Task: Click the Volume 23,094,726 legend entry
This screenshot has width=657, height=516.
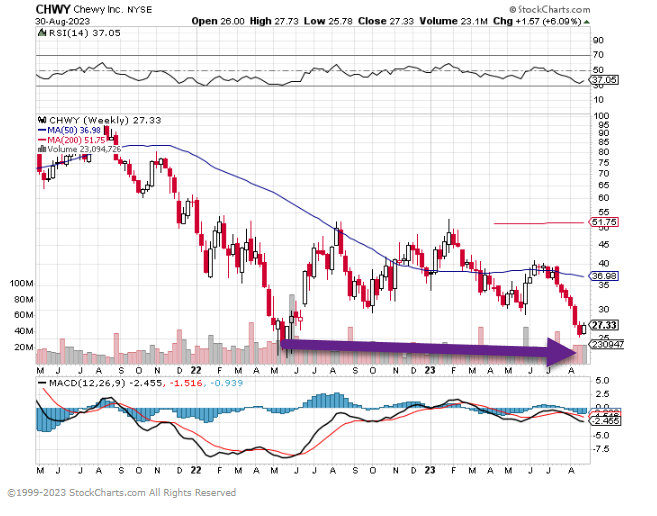Action: click(x=84, y=149)
